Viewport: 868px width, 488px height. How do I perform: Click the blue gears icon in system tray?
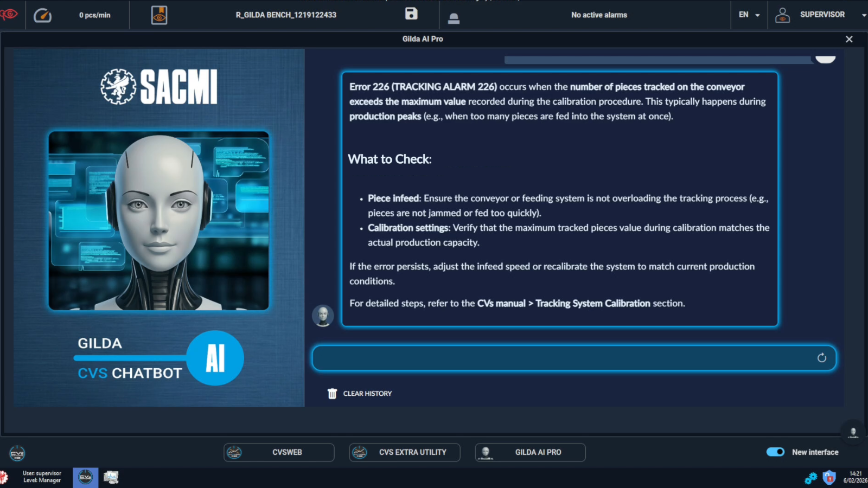tap(810, 478)
